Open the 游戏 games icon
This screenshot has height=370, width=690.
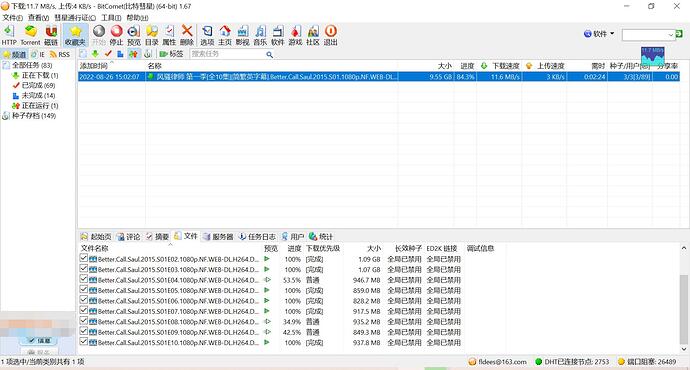tap(295, 35)
